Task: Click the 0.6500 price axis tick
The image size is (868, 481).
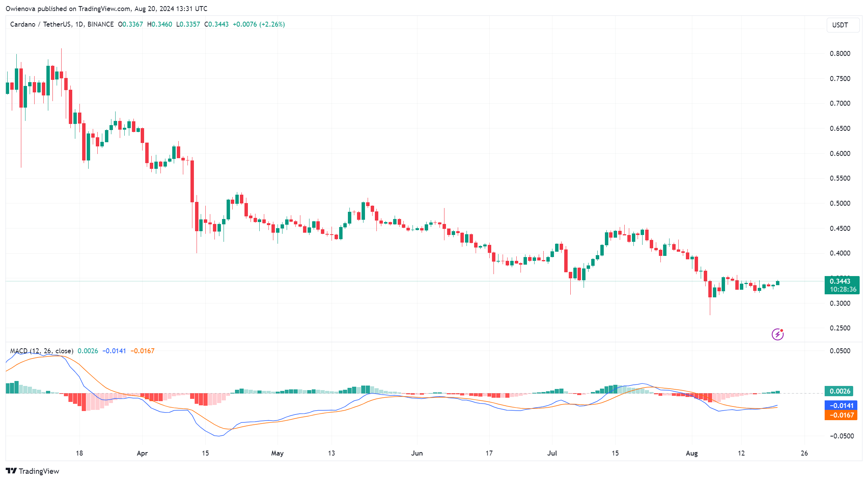Action: pos(840,129)
